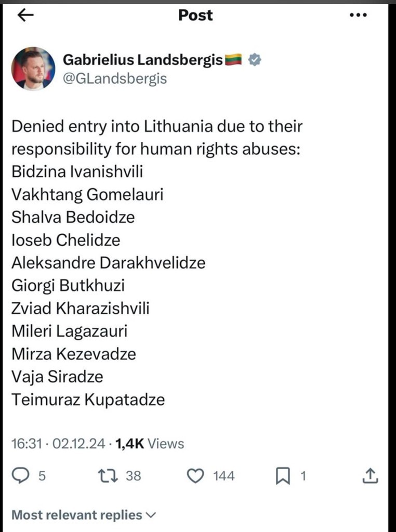
Task: Open the Gabrielius Landsbergis profile picture
Action: (x=33, y=69)
